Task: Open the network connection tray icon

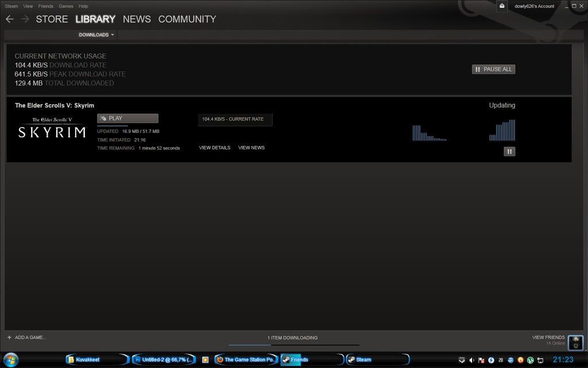Action: point(540,360)
